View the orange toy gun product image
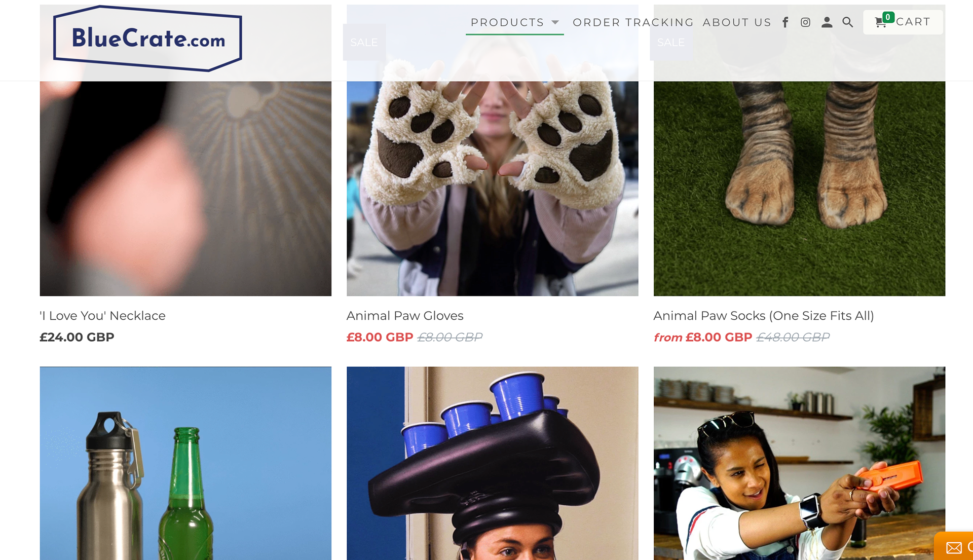 [799, 463]
